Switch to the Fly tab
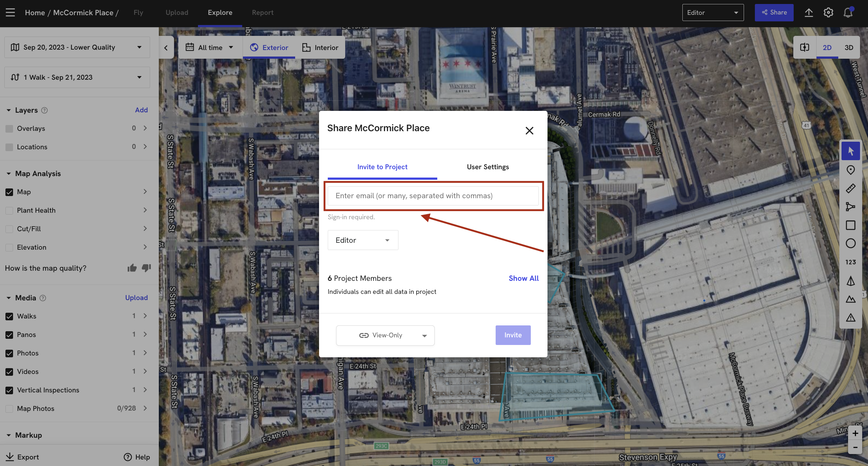The width and height of the screenshot is (868, 466). tap(138, 13)
